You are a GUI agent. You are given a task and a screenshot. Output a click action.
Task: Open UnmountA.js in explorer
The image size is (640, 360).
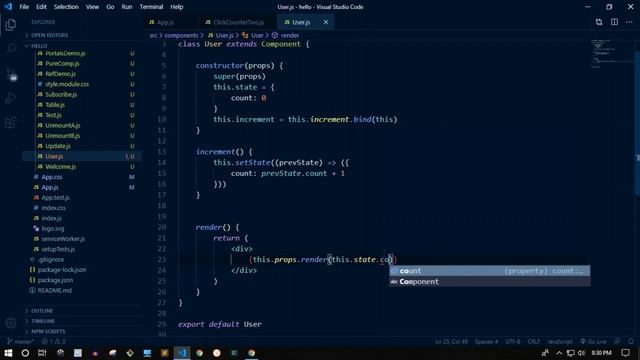[x=62, y=125]
